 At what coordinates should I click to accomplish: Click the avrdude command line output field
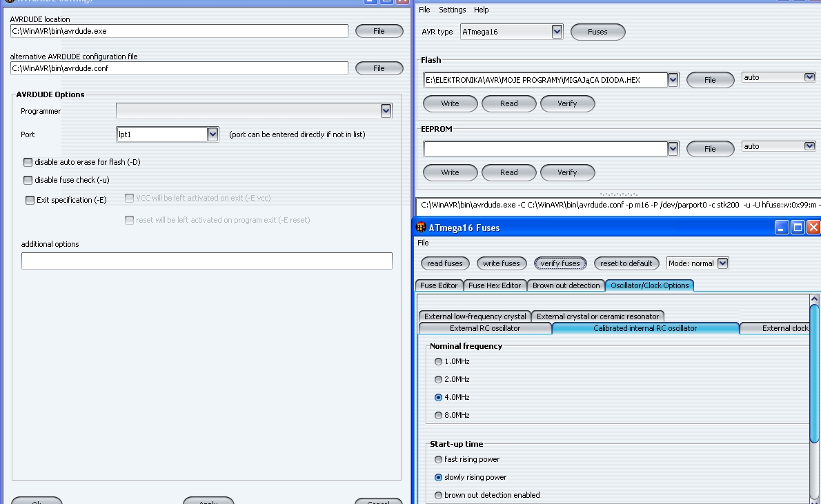[x=618, y=205]
